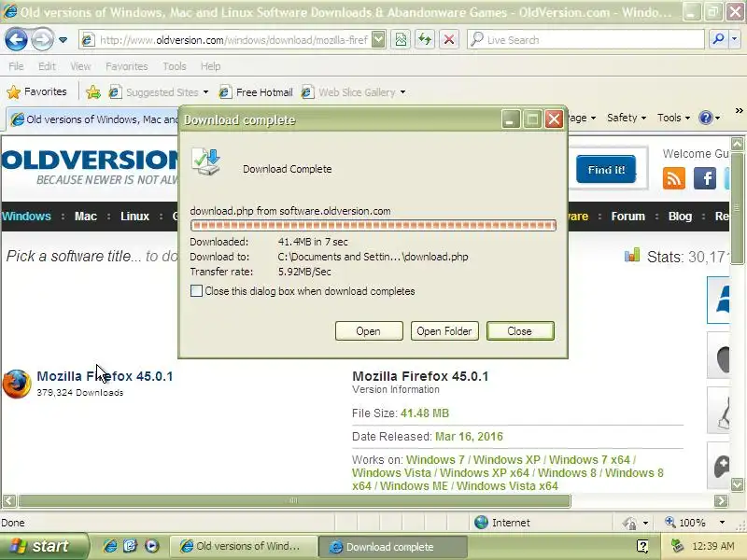Open the View menu

tap(80, 66)
